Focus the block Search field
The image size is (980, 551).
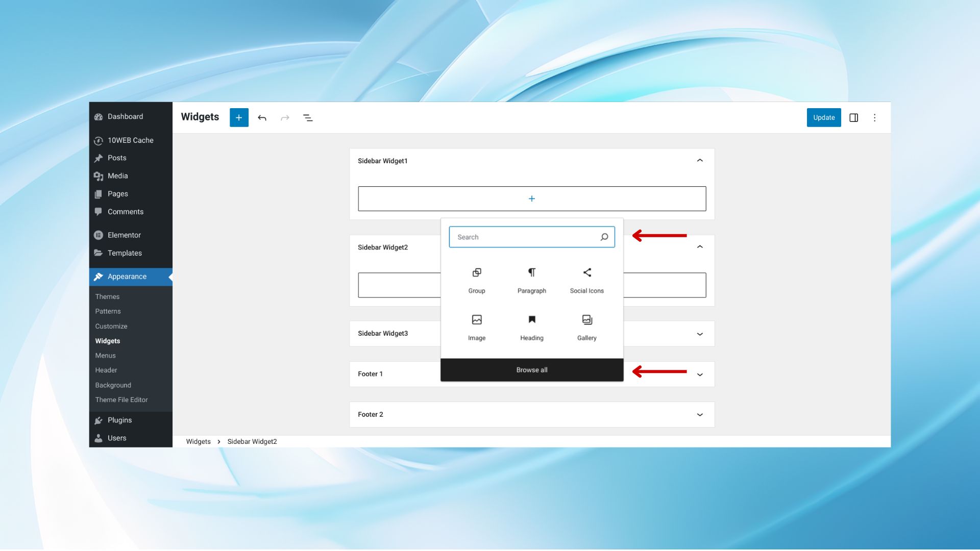[526, 237]
